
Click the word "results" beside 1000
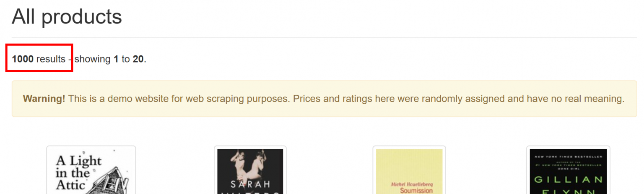tap(51, 59)
